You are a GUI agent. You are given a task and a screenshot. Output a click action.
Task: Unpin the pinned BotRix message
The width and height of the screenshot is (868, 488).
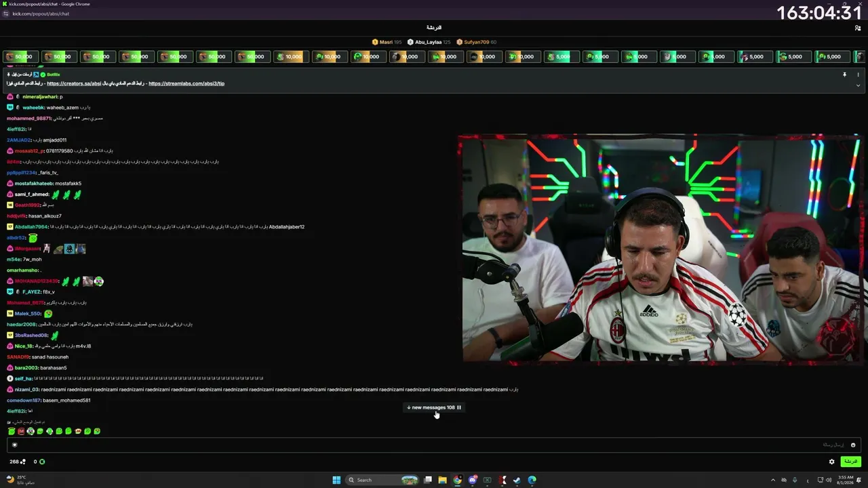pos(844,75)
